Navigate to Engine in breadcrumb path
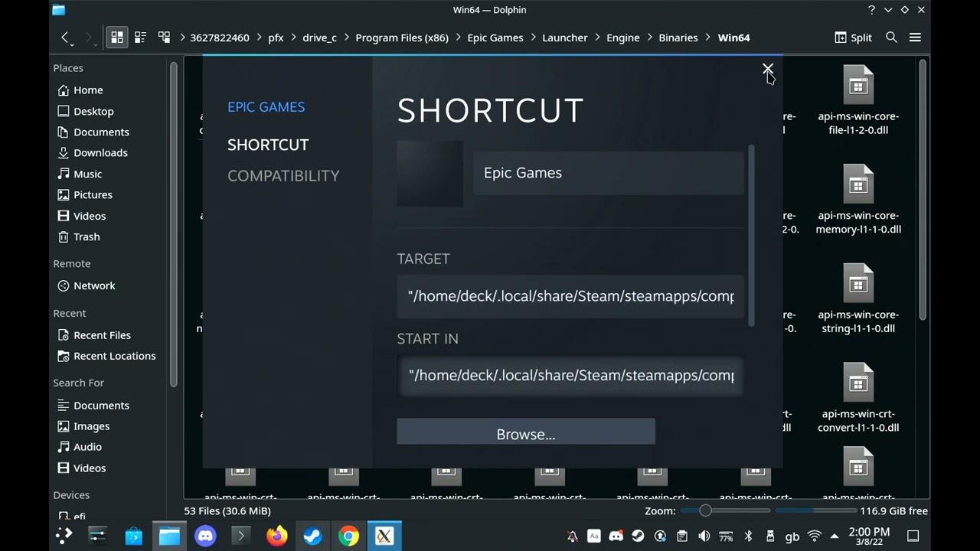980x551 pixels. [623, 37]
